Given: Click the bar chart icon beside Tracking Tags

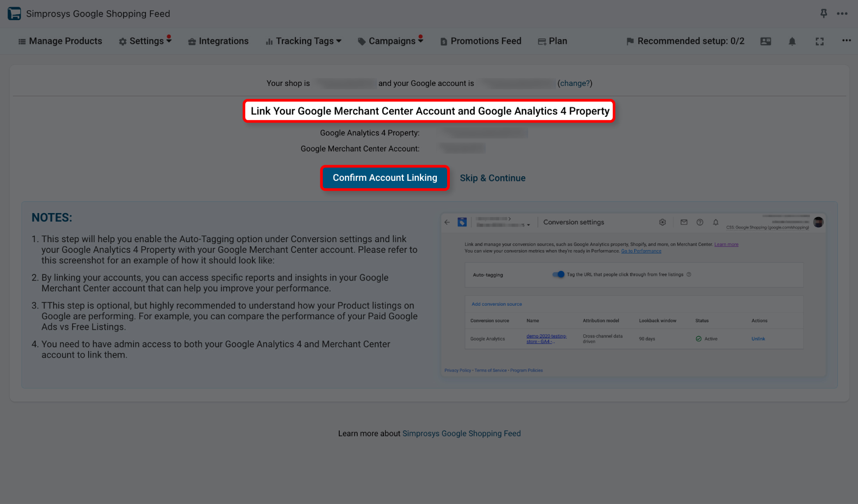Looking at the screenshot, I should (x=269, y=42).
